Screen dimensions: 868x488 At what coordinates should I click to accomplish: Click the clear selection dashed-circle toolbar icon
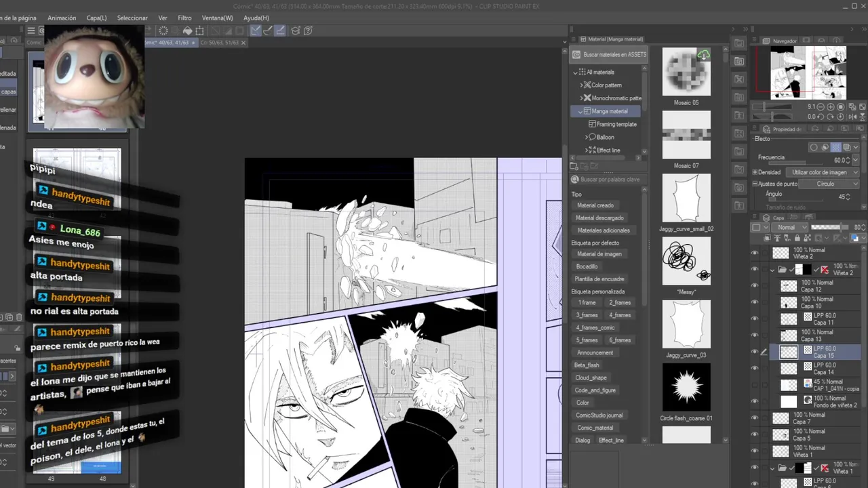[x=163, y=30]
